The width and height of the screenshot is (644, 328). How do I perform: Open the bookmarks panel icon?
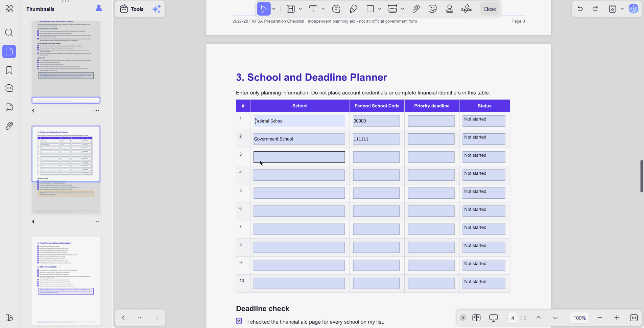coord(9,70)
